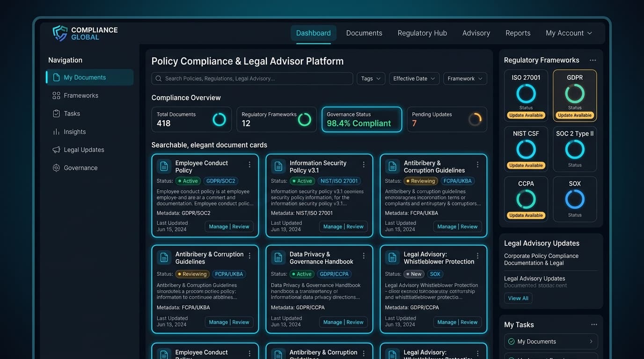Click the Compliance Global shield logo
The height and width of the screenshot is (359, 644).
click(x=60, y=33)
